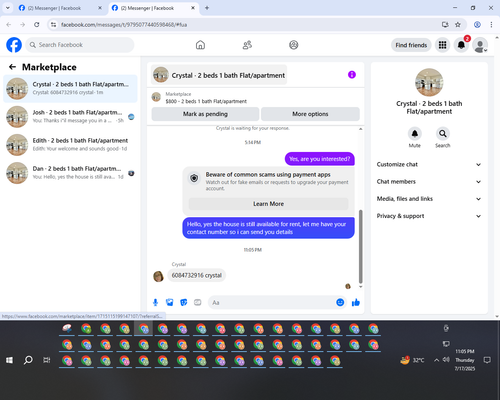
Task: Expand Media, files and links section
Action: (429, 199)
